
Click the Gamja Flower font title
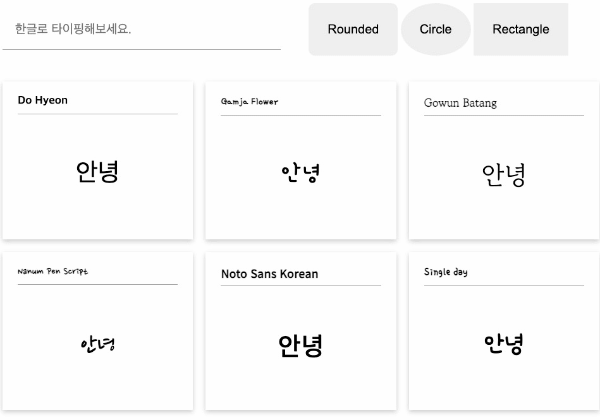[x=249, y=102]
